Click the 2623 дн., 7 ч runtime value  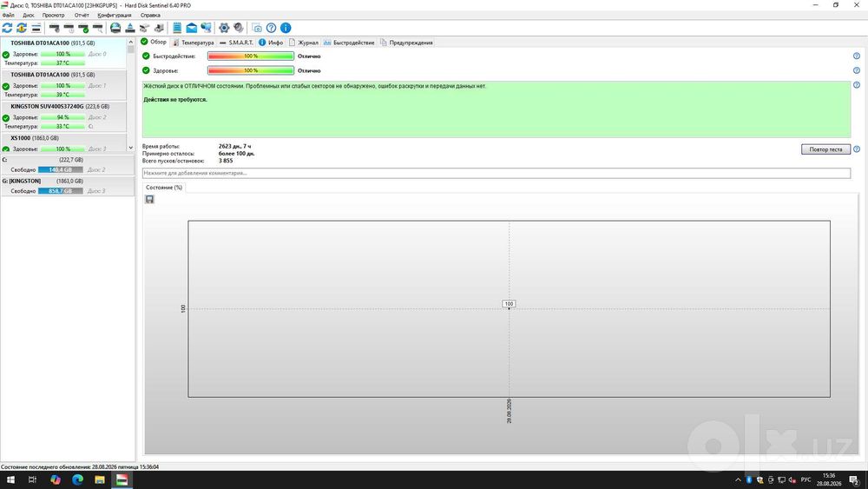tap(234, 146)
